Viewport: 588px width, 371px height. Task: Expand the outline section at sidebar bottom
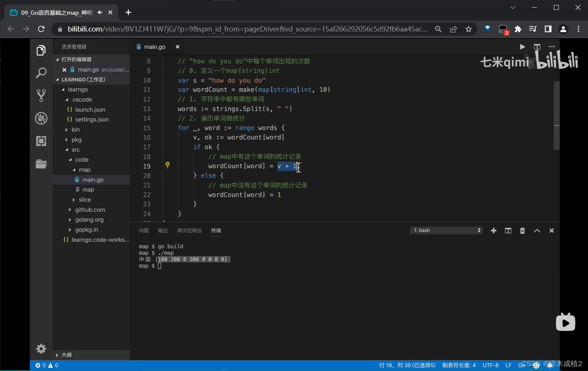tap(91, 355)
